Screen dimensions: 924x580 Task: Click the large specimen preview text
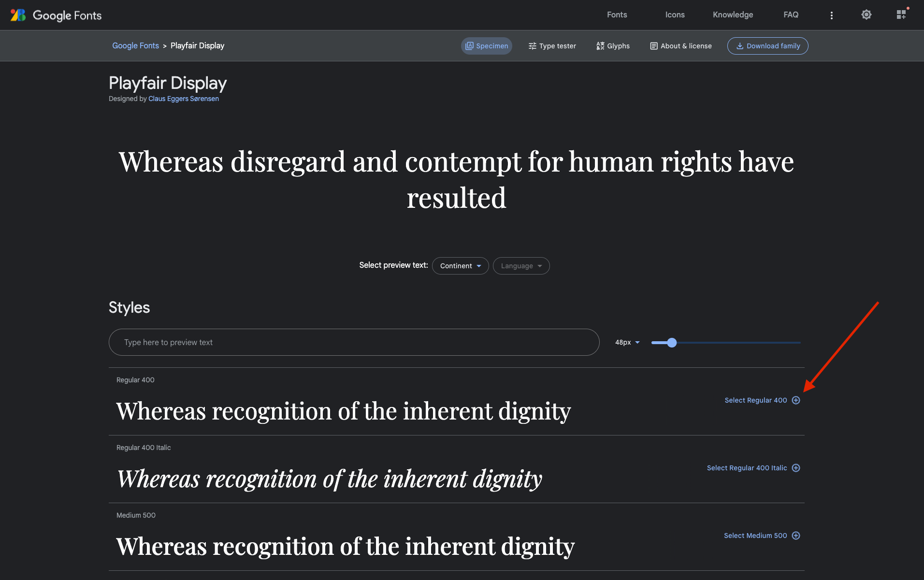(457, 179)
